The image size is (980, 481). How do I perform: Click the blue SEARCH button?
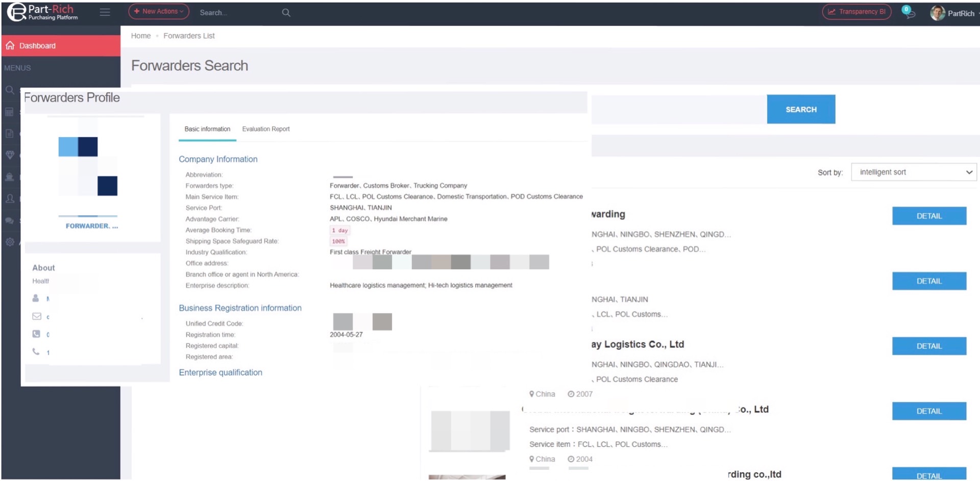800,109
